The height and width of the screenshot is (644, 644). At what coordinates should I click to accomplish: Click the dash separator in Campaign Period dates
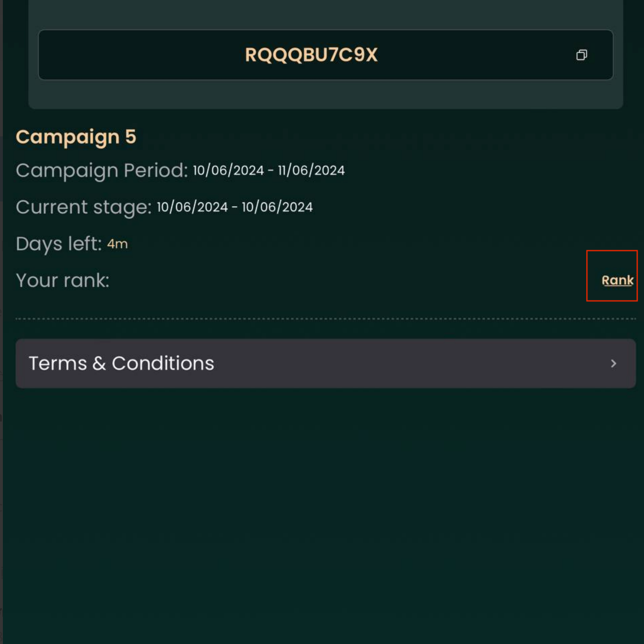coord(271,171)
